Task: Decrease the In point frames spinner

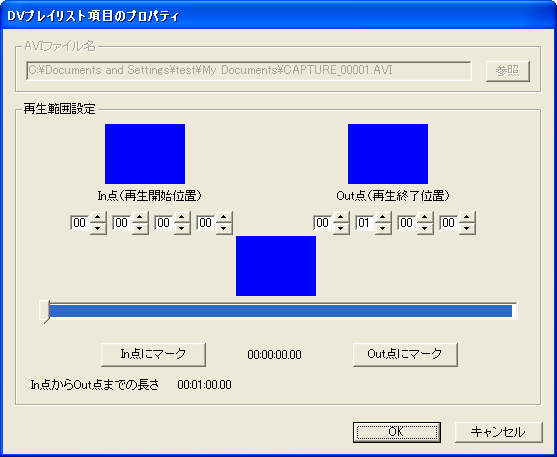Action: click(224, 228)
